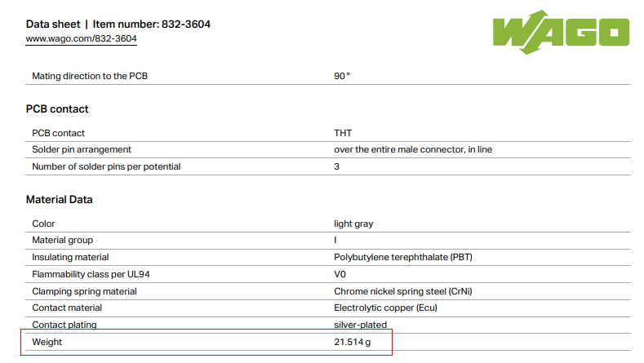Click the WAGO logo
The width and height of the screenshot is (644, 363).
561,32
